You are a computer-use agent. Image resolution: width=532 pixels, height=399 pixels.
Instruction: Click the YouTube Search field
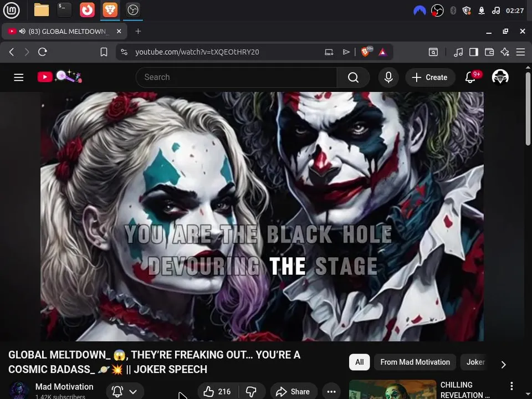[x=237, y=78]
